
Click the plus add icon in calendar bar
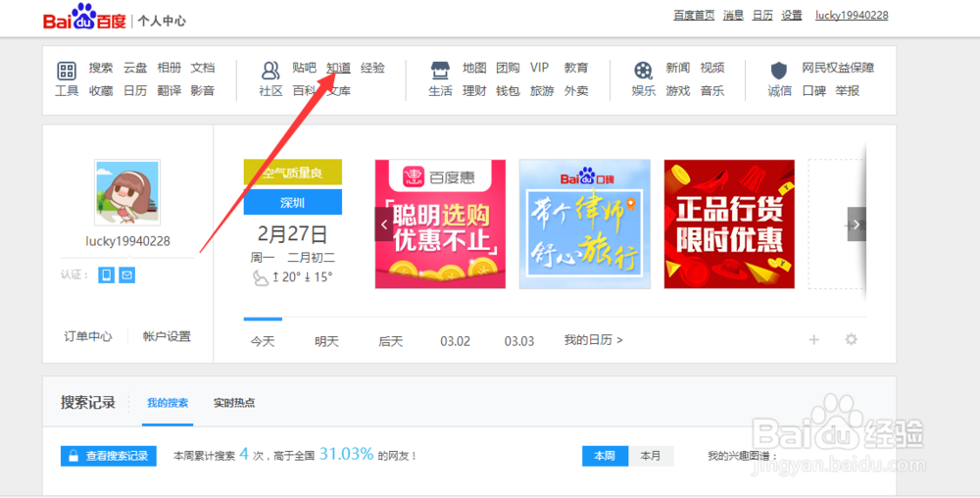(813, 340)
